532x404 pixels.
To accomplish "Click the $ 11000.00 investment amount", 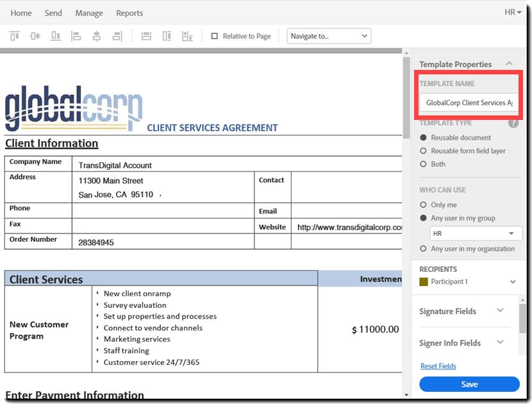I will click(x=375, y=330).
